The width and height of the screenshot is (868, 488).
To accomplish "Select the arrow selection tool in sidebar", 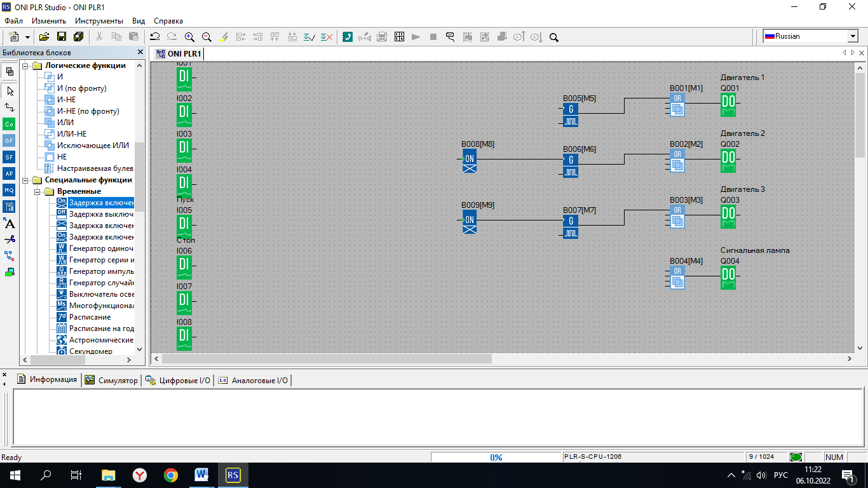I will [x=10, y=91].
